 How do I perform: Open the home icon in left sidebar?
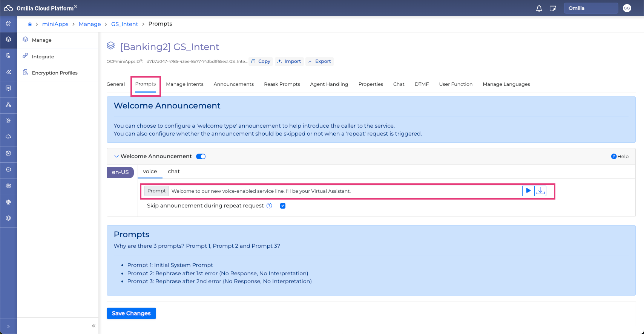pyautogui.click(x=8, y=23)
